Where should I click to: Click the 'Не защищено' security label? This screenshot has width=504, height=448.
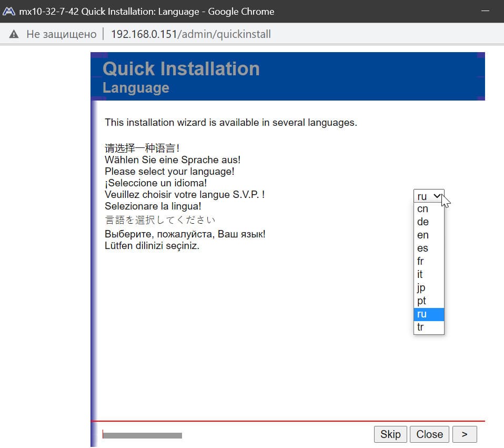click(62, 34)
